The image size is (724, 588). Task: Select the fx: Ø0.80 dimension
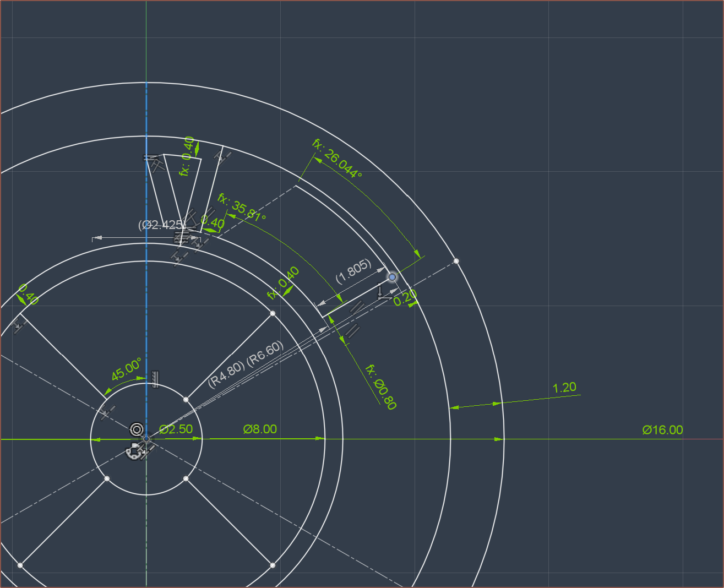[381, 387]
